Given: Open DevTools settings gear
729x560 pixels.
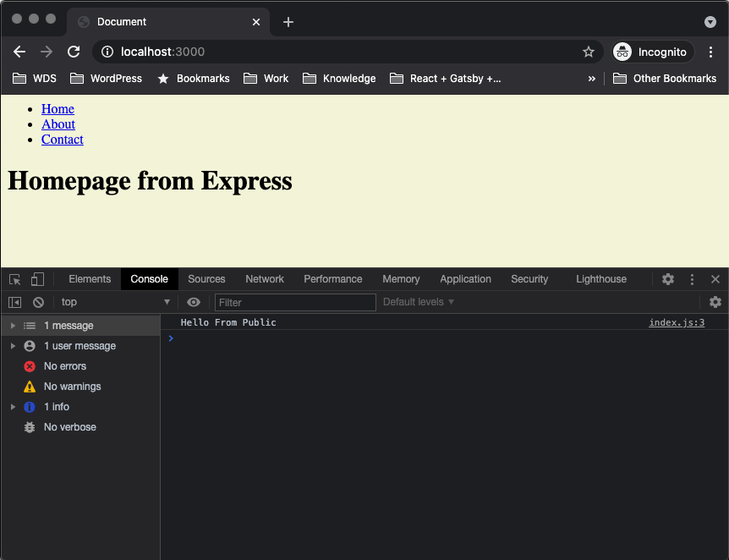Looking at the screenshot, I should pyautogui.click(x=668, y=279).
